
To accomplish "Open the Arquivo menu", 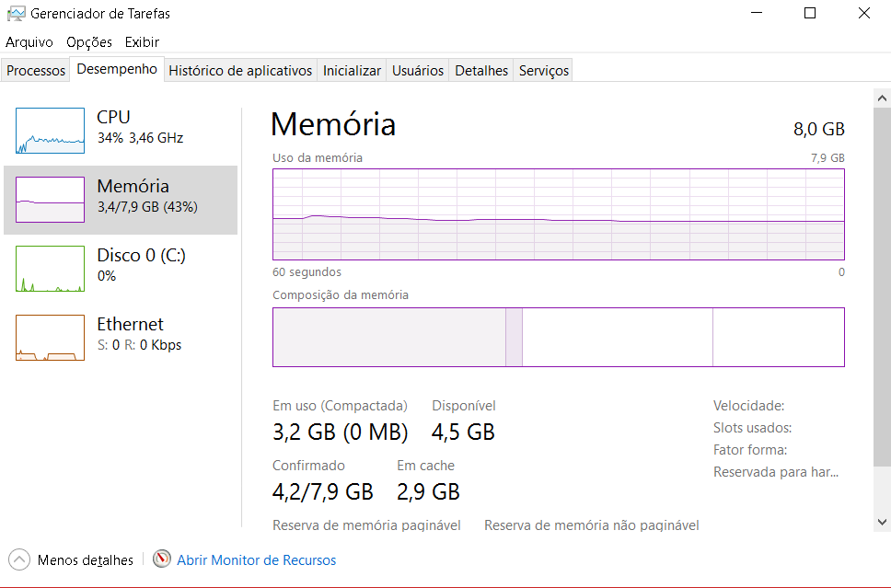I will click(x=29, y=42).
